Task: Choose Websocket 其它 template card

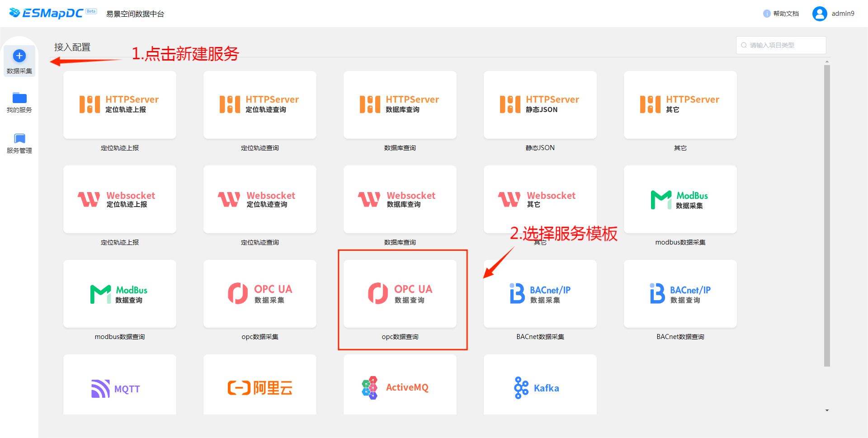Action: (x=540, y=199)
